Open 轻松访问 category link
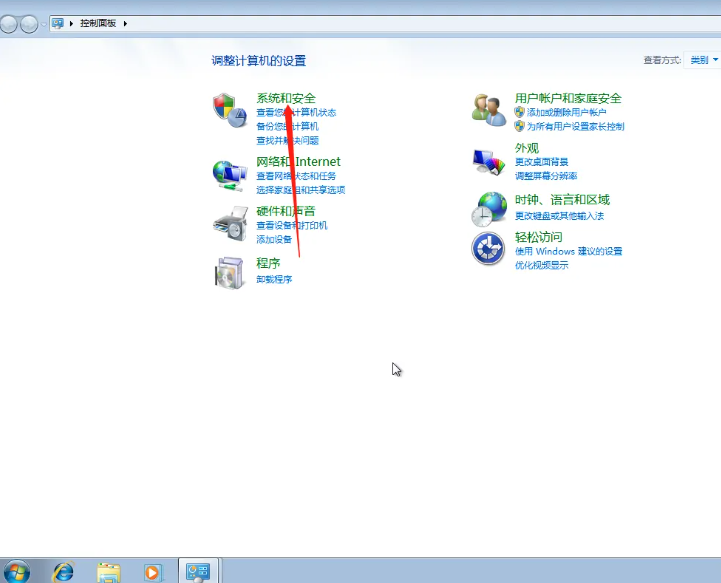Screen dimensions: 721x583 coord(538,237)
